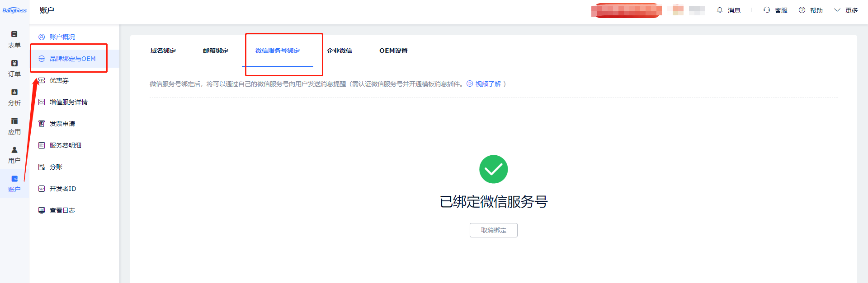Click the 帮助 question mark icon

click(802, 10)
